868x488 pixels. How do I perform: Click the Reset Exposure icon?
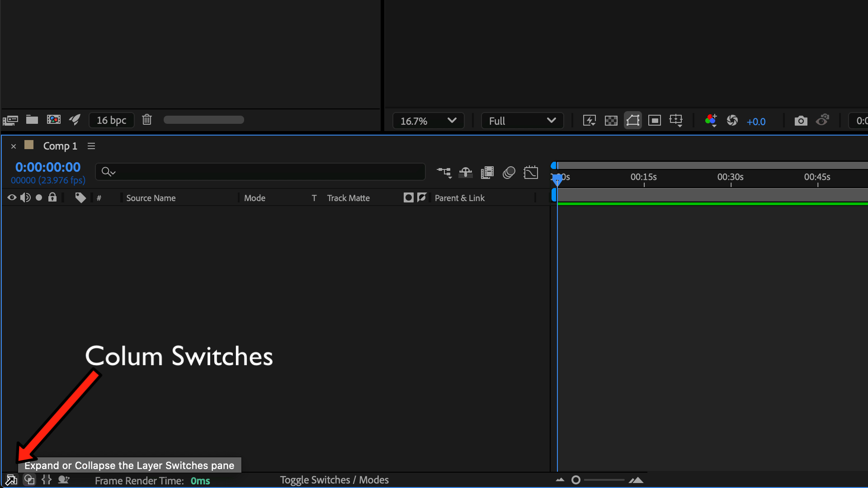coord(732,121)
